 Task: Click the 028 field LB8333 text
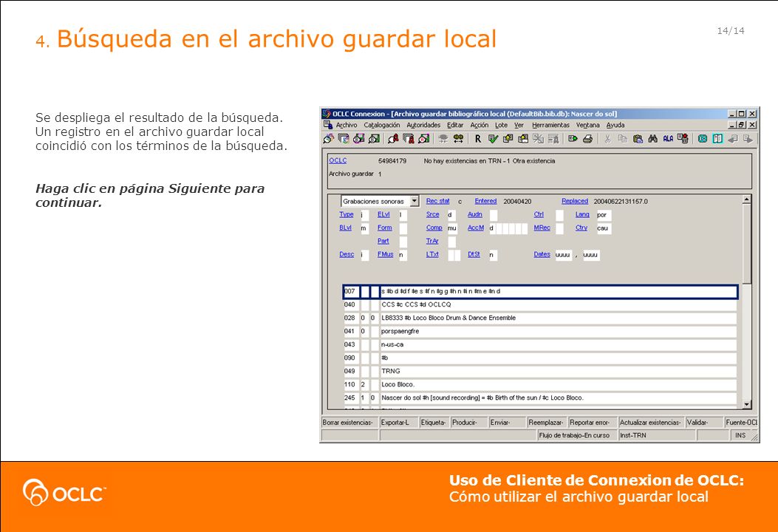[559, 318]
